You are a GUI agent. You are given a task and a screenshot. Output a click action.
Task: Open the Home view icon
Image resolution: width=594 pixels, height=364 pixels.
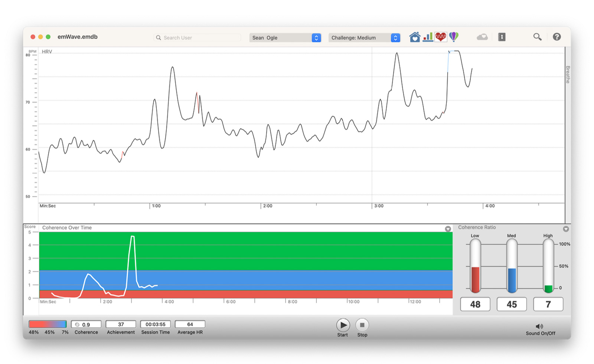coord(415,37)
